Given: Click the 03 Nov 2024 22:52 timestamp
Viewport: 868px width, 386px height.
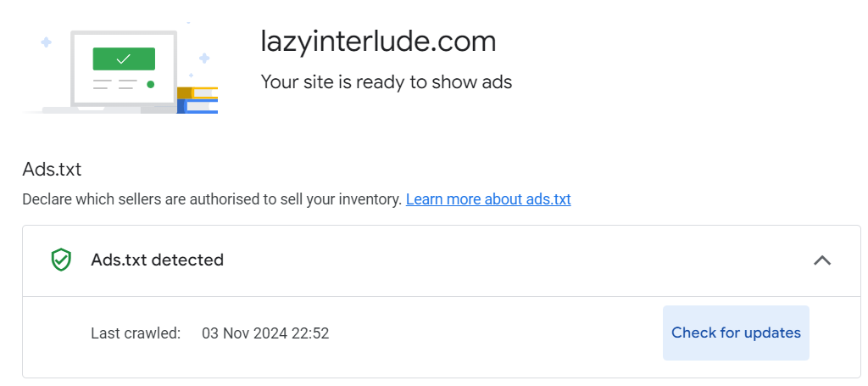Looking at the screenshot, I should [x=265, y=333].
